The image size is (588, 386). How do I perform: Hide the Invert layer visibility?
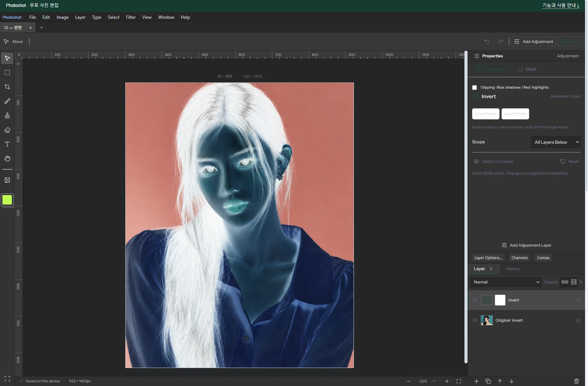(475, 300)
